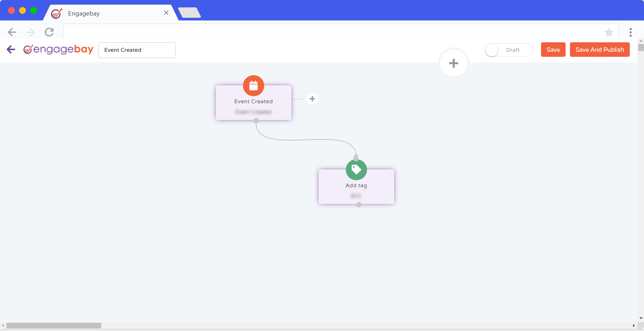This screenshot has height=331, width=644.
Task: Click the Save And Publish button
Action: 600,50
